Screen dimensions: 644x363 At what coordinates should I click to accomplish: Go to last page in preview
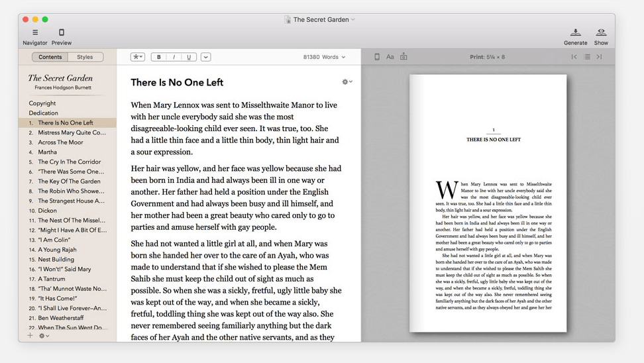[599, 57]
